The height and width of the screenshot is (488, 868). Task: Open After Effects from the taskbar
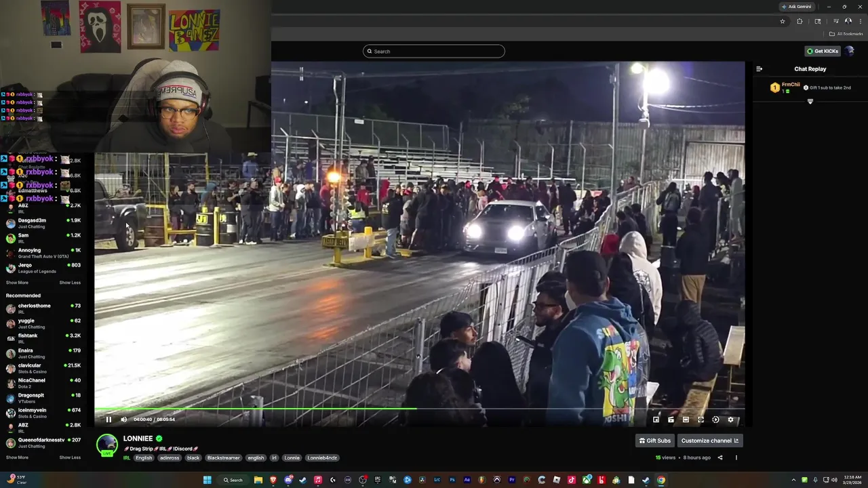(467, 480)
